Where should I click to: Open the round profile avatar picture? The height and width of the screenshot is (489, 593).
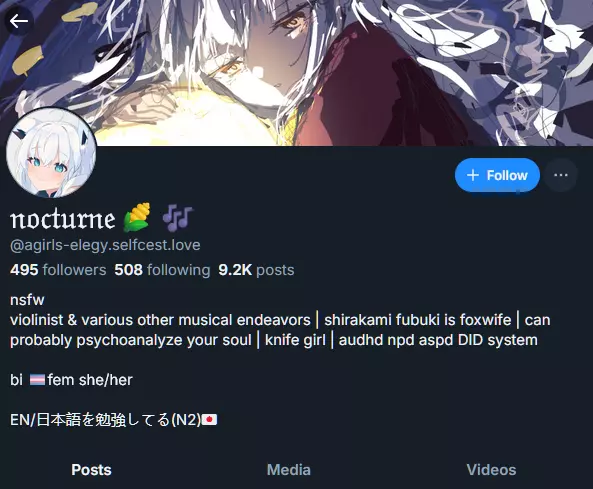pos(51,153)
